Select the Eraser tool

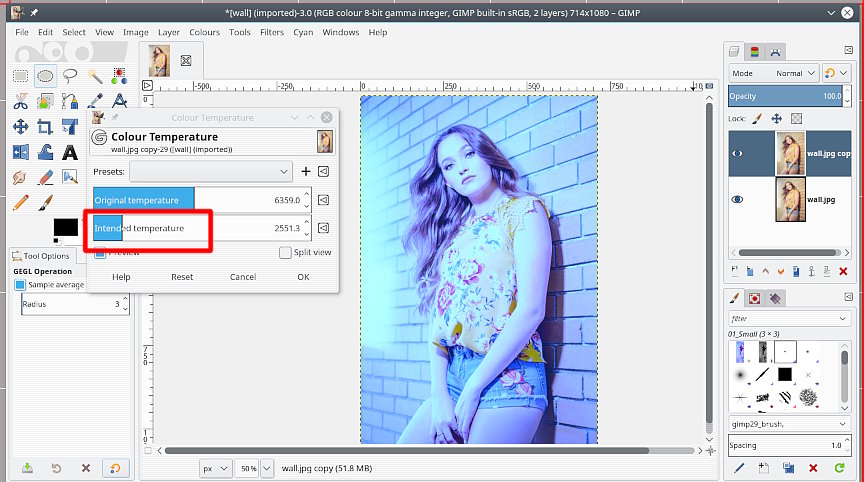click(x=45, y=178)
